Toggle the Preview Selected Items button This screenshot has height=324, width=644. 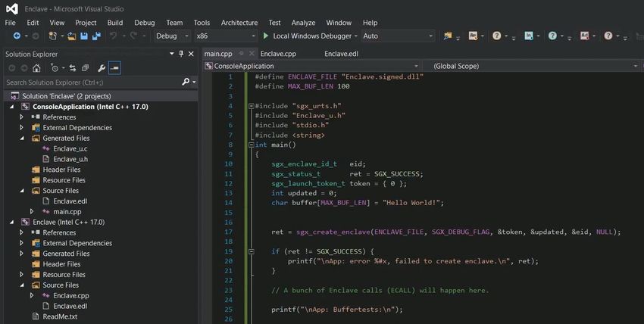pyautogui.click(x=114, y=68)
